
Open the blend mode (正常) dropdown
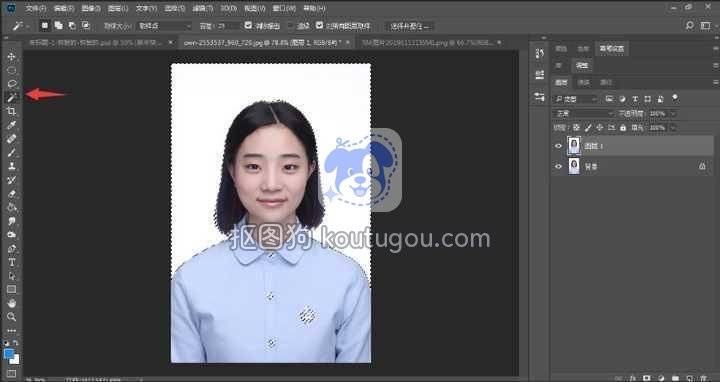point(584,113)
